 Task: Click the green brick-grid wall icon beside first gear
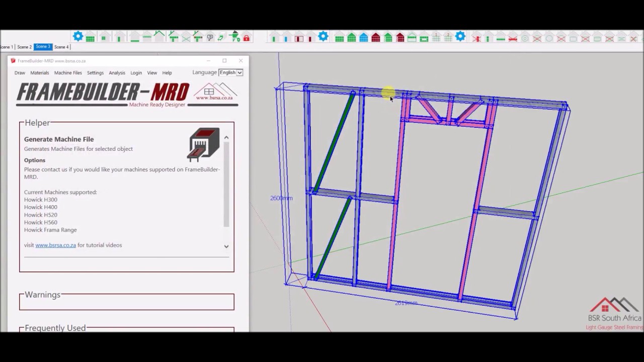pos(90,36)
